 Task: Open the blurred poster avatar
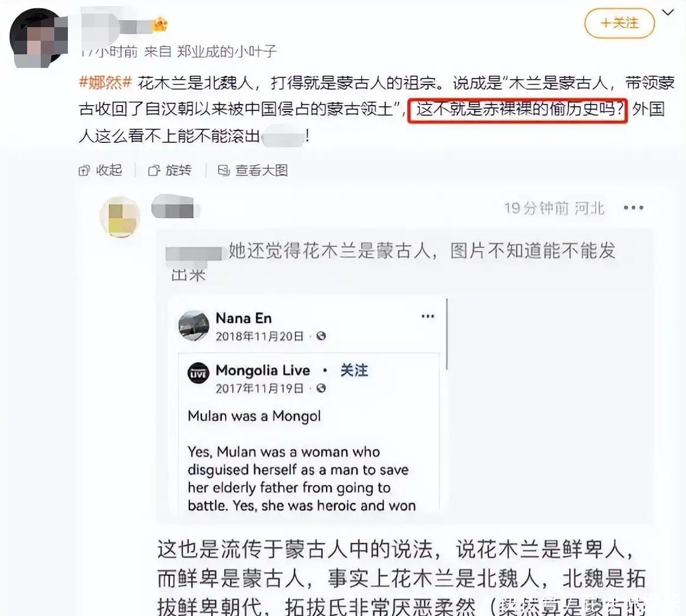pos(38,38)
